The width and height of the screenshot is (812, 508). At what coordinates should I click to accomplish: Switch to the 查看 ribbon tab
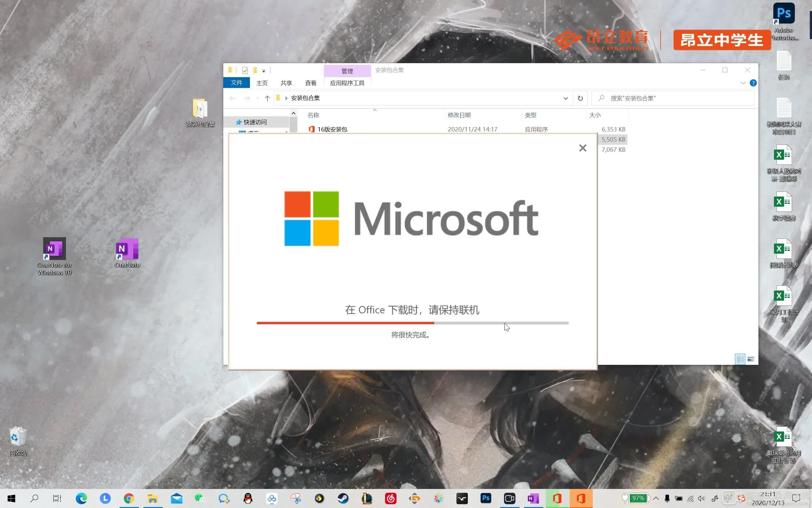[311, 83]
